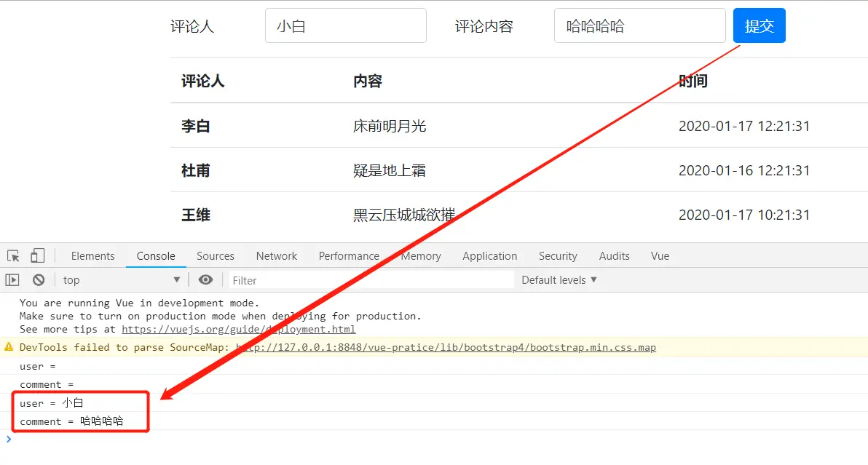Click the comment 床前明月光

(390, 126)
